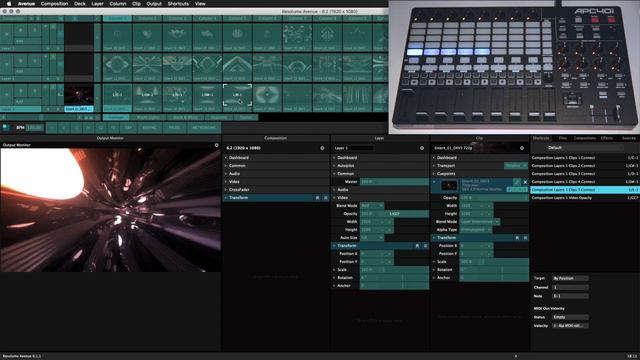
Task: Click the TAP tempo button
Action: pyautogui.click(x=128, y=128)
